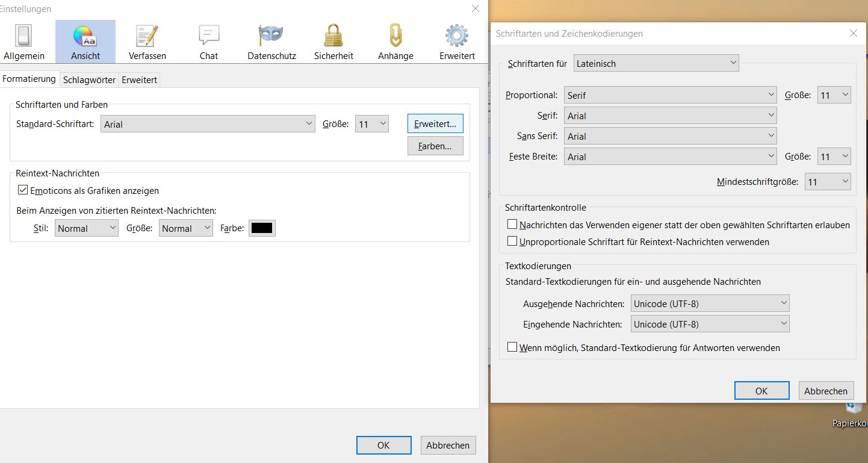Open the Allgemein settings category
Screen dimensions: 868x463
point(24,42)
